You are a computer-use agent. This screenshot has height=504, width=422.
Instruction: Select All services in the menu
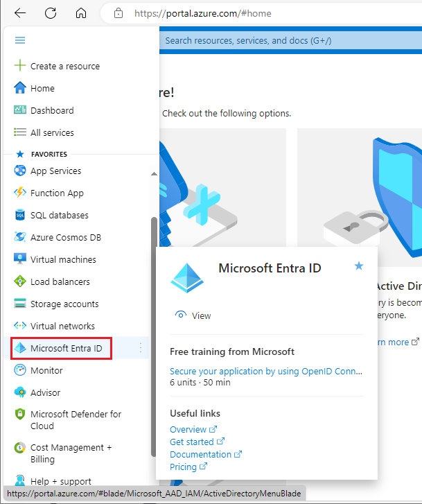(52, 132)
